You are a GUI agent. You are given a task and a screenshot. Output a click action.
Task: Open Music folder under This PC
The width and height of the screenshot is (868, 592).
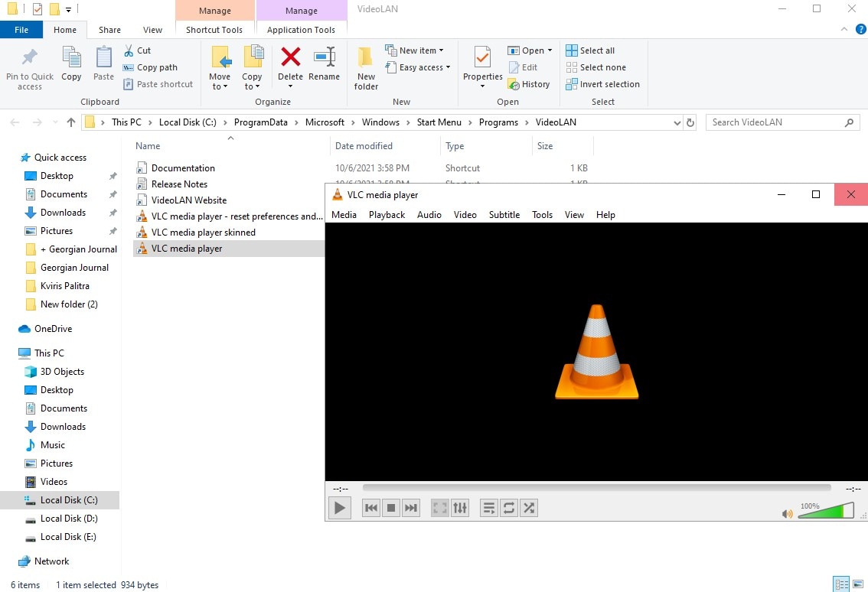click(53, 445)
